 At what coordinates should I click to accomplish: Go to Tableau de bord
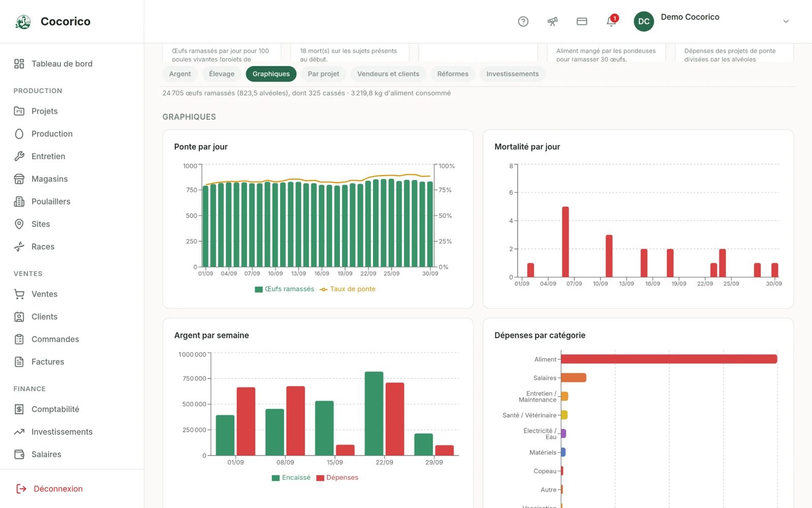[62, 63]
